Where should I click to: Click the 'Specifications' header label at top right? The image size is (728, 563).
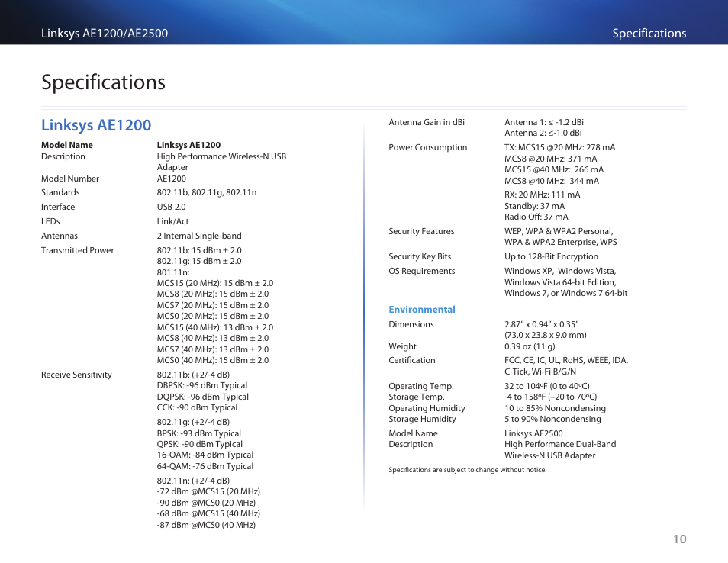point(649,34)
